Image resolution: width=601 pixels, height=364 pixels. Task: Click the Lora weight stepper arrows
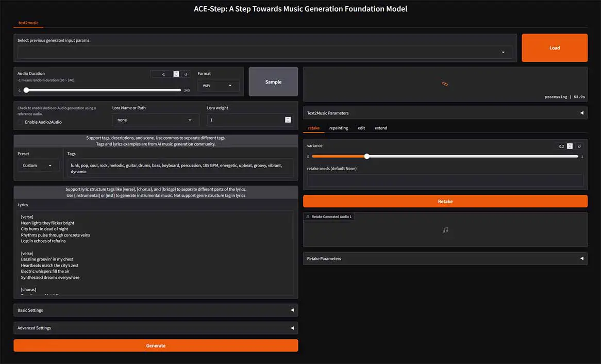[x=288, y=120]
